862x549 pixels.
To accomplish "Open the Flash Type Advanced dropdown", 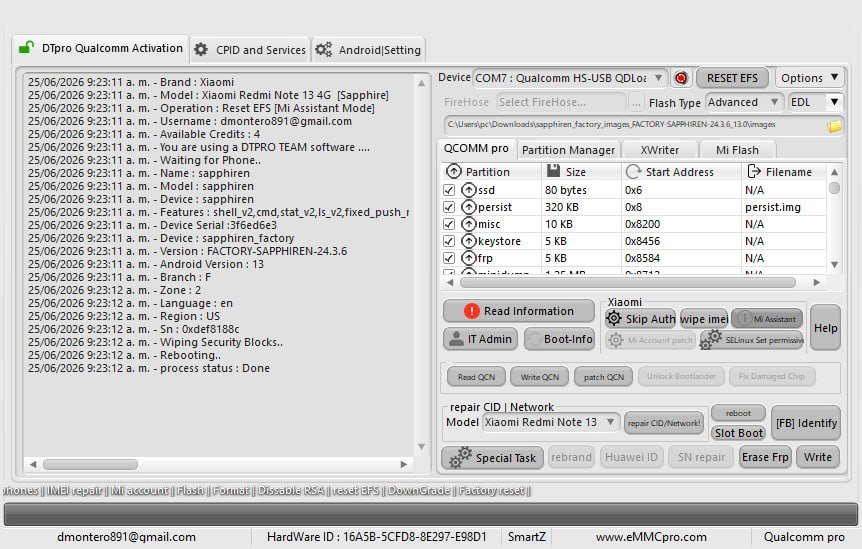I will (x=744, y=102).
